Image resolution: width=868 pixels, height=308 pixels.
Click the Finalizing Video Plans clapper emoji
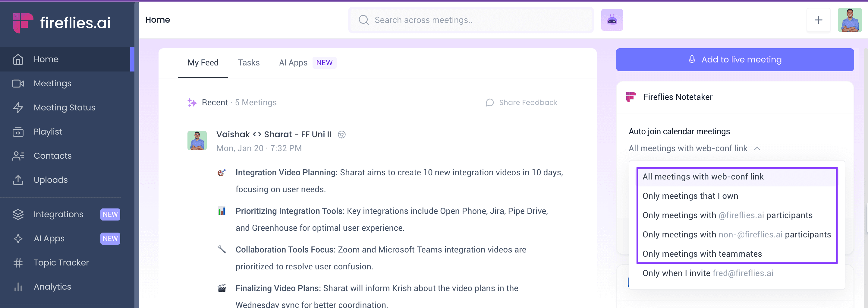pos(222,288)
